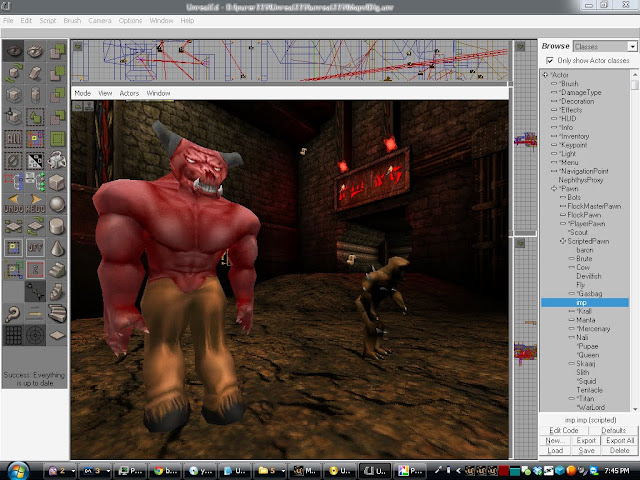Viewport: 640px width, 480px height.
Task: Click the Delete button
Action: click(x=620, y=450)
